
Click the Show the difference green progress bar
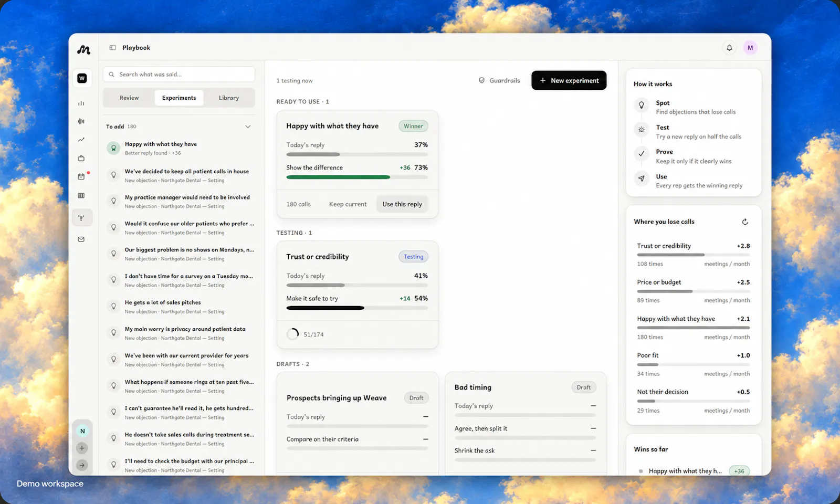[357, 177]
